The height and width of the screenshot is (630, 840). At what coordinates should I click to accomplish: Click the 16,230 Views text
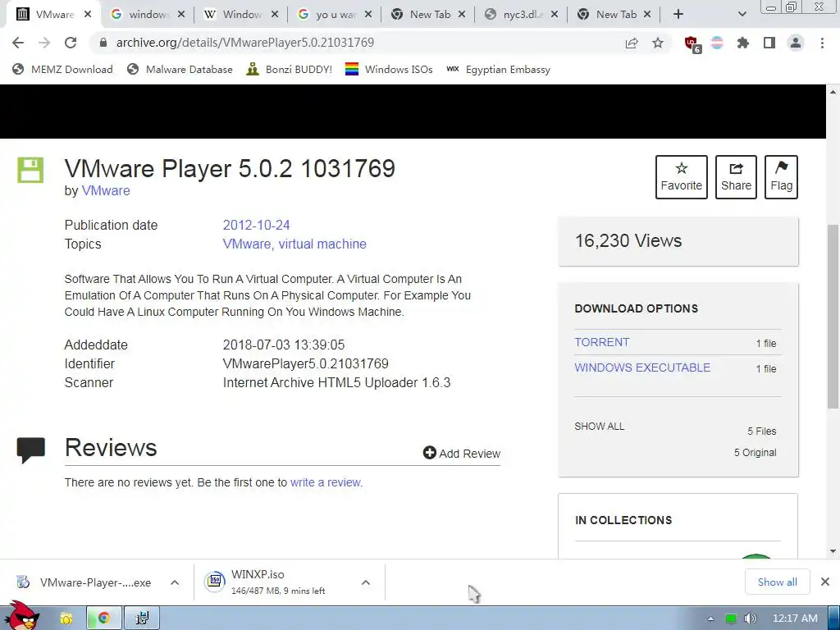coord(628,241)
